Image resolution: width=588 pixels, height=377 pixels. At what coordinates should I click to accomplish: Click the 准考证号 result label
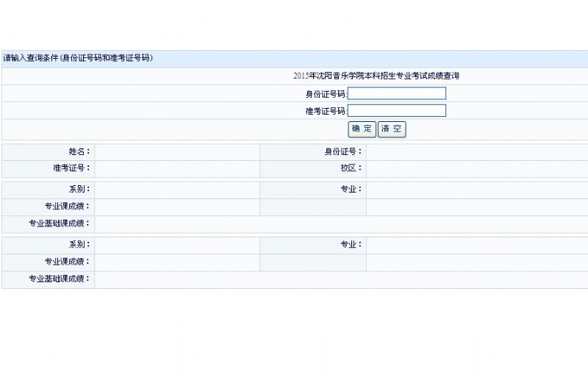tap(72, 168)
